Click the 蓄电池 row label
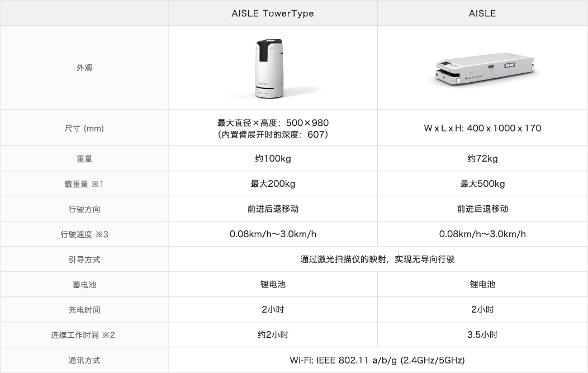The height and width of the screenshot is (373, 588). (x=84, y=285)
